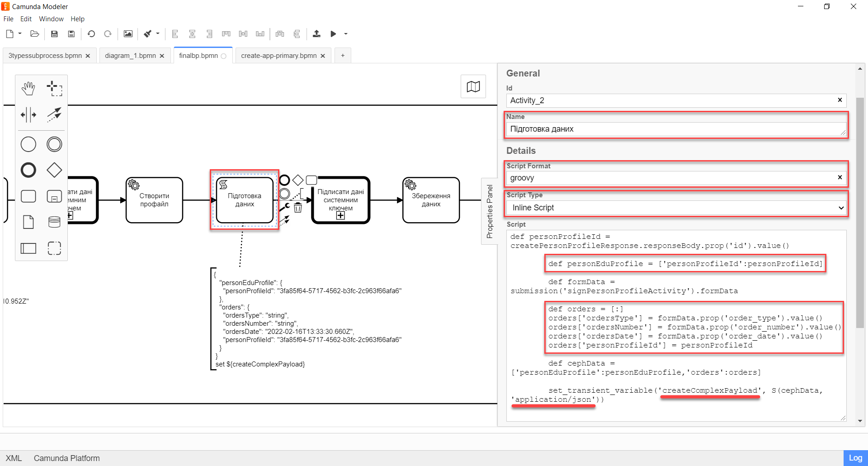Screen dimensions: 868x466
Task: Choose the global connect tool
Action: [x=54, y=115]
